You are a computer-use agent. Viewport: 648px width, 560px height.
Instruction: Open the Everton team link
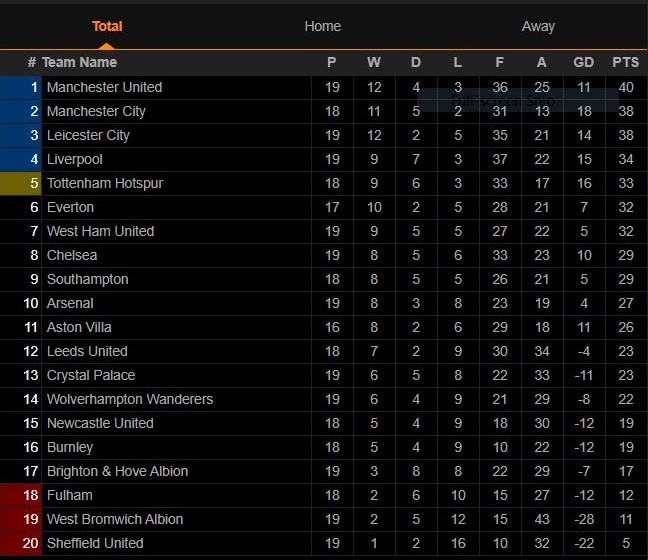pos(70,207)
